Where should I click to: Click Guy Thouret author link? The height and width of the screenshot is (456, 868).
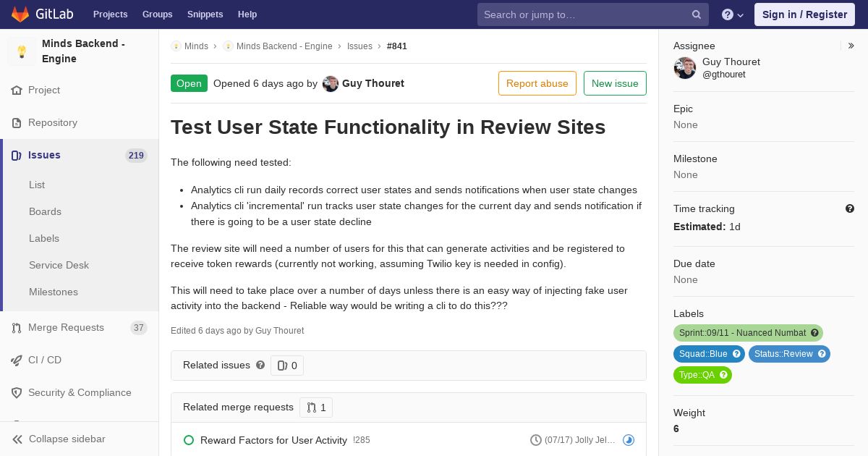(x=373, y=84)
